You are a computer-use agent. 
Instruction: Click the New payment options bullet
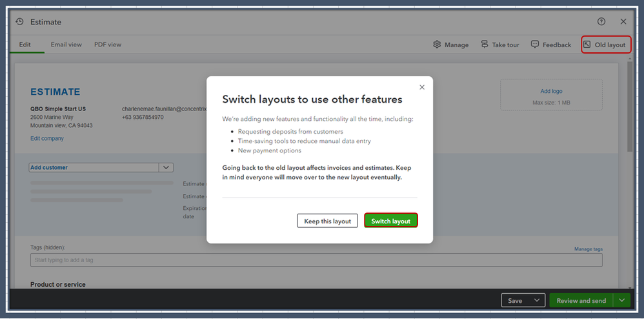click(x=270, y=150)
